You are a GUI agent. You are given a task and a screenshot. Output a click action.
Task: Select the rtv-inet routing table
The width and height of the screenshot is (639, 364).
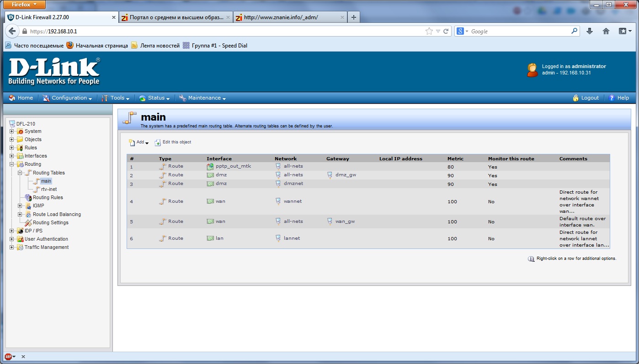[x=49, y=189]
